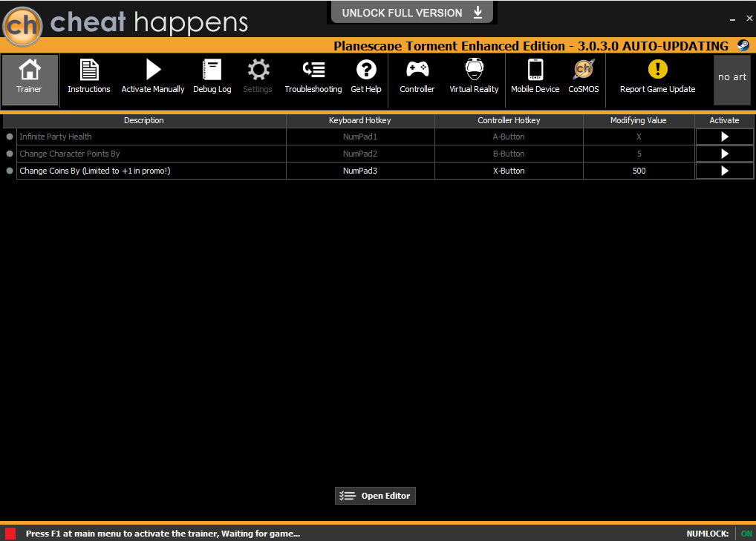Select the B-Button controller hotkey cell

509,154
